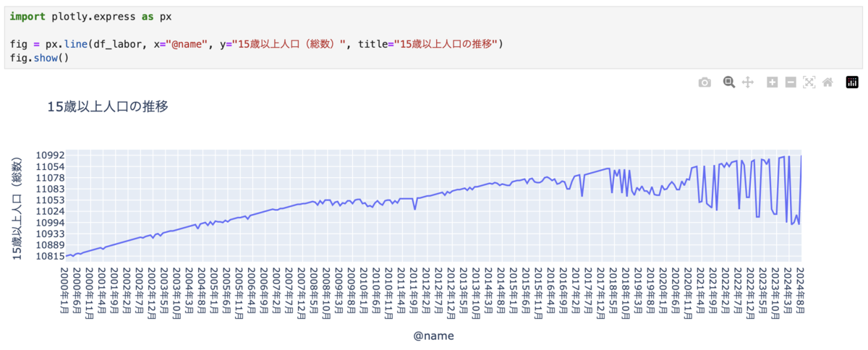Click x-axis tick label '2014年3月'
Image resolution: width=868 pixels, height=350 pixels.
pos(489,291)
